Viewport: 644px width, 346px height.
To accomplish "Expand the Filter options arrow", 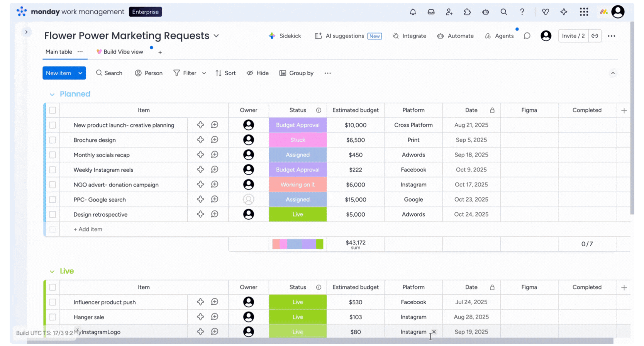I will point(204,73).
